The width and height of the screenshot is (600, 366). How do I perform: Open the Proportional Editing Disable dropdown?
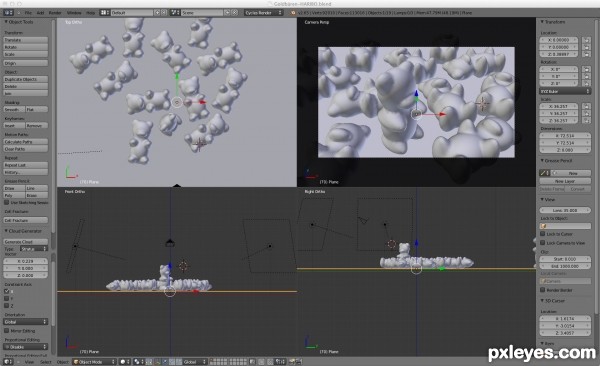[26, 347]
